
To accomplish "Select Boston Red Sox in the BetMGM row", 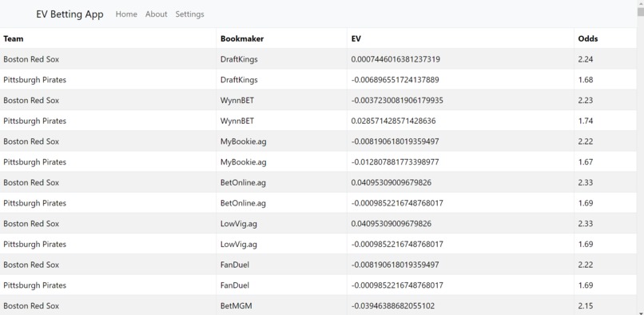I will [31, 306].
